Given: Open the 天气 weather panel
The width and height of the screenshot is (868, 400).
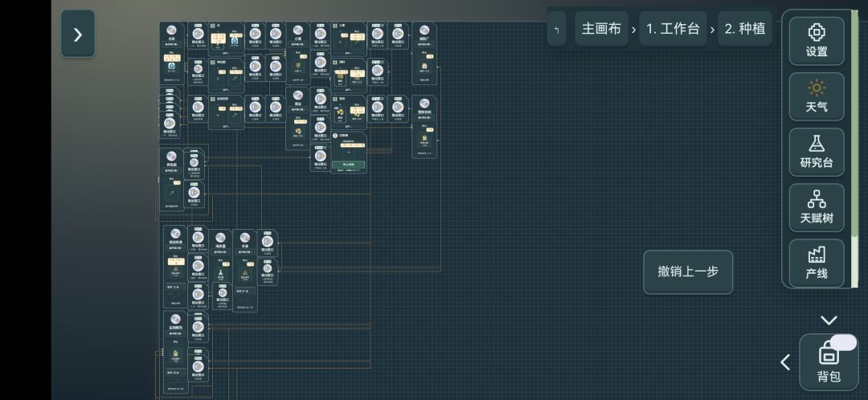Looking at the screenshot, I should pos(816,97).
